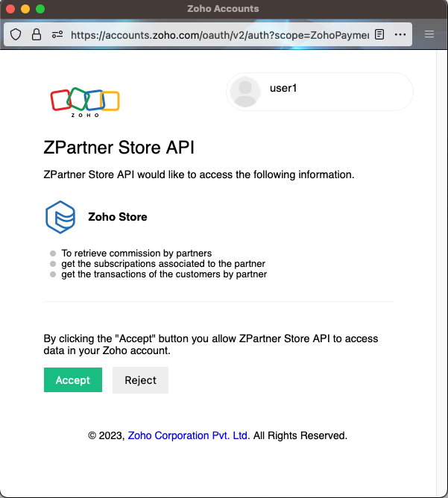
Task: Click the Zoho Store label
Action: tap(118, 217)
